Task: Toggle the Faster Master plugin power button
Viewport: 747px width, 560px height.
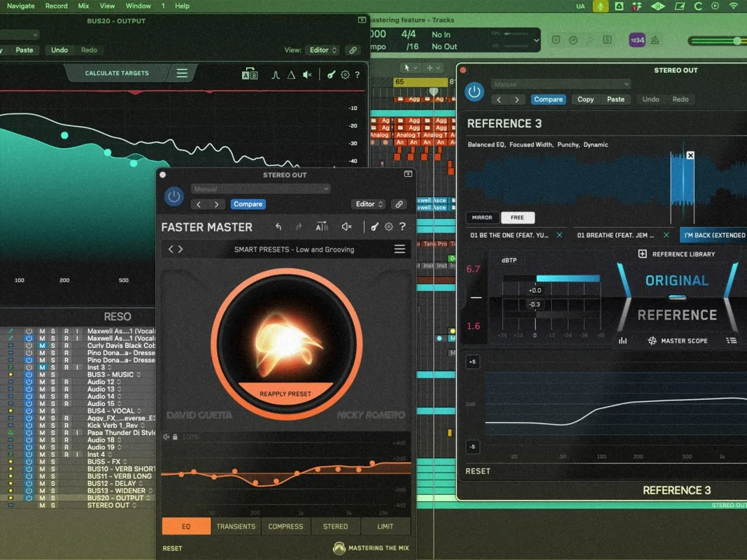Action: tap(174, 196)
